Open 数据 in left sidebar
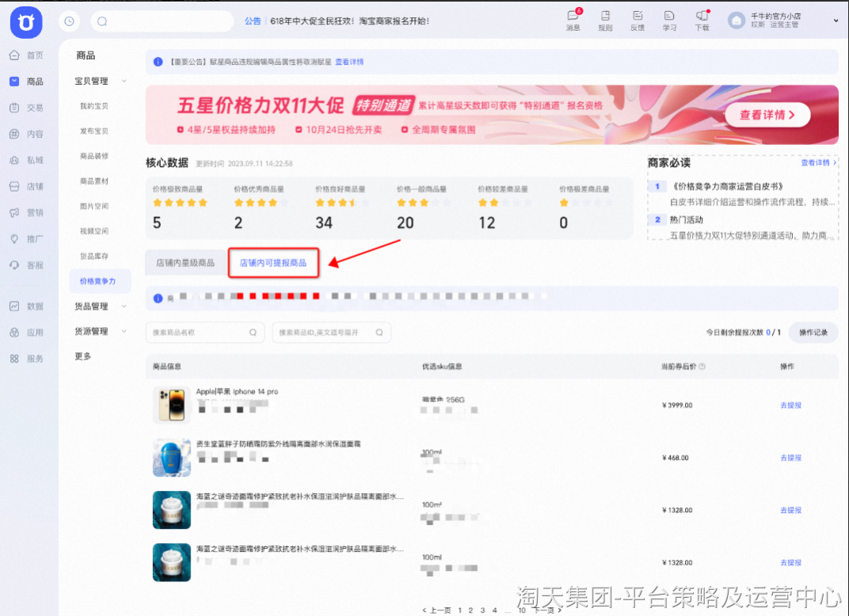849x616 pixels. [x=27, y=306]
